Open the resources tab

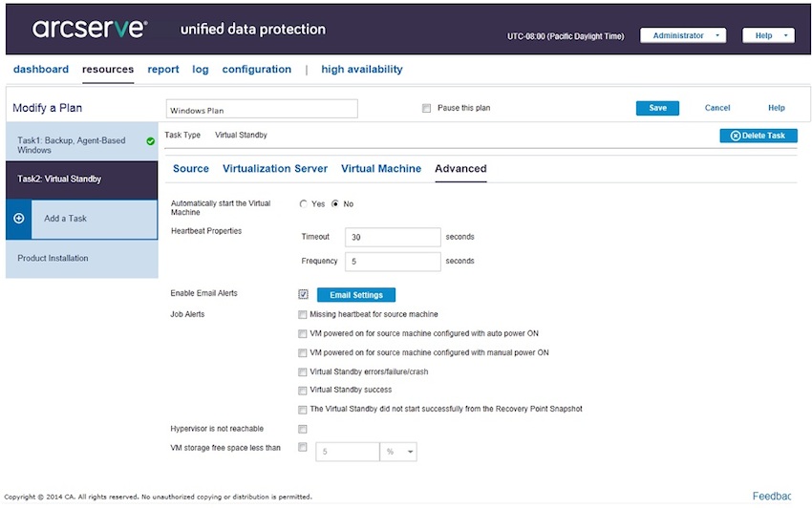108,70
